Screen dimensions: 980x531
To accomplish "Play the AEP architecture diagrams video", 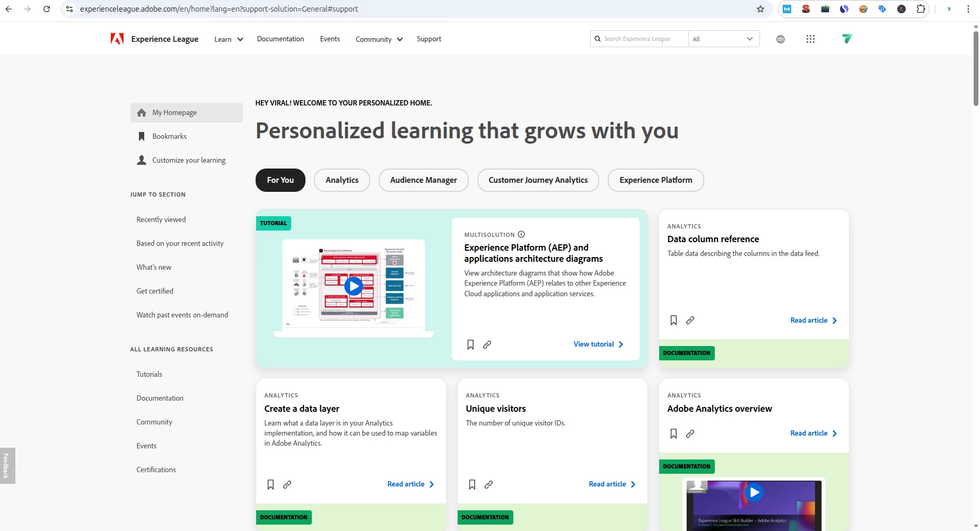I will pyautogui.click(x=354, y=286).
